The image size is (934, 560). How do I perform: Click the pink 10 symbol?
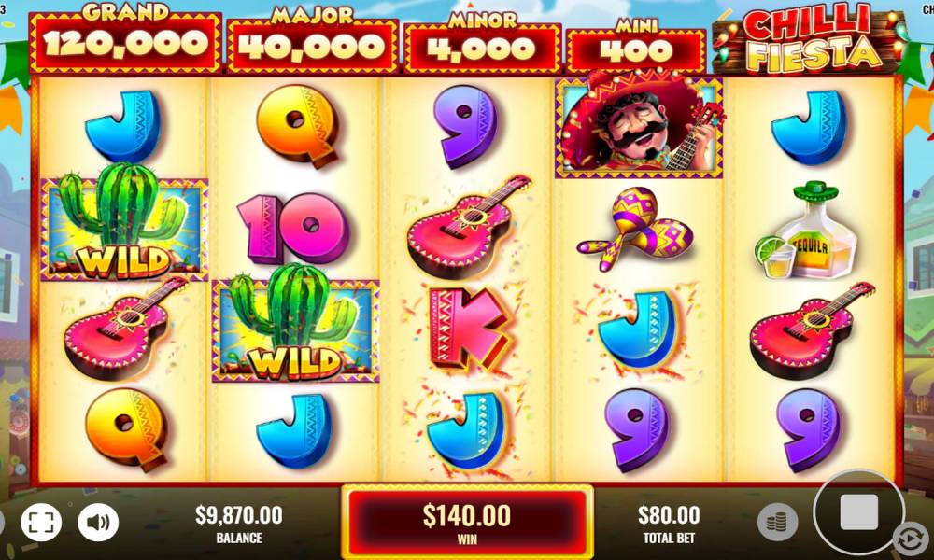[292, 228]
